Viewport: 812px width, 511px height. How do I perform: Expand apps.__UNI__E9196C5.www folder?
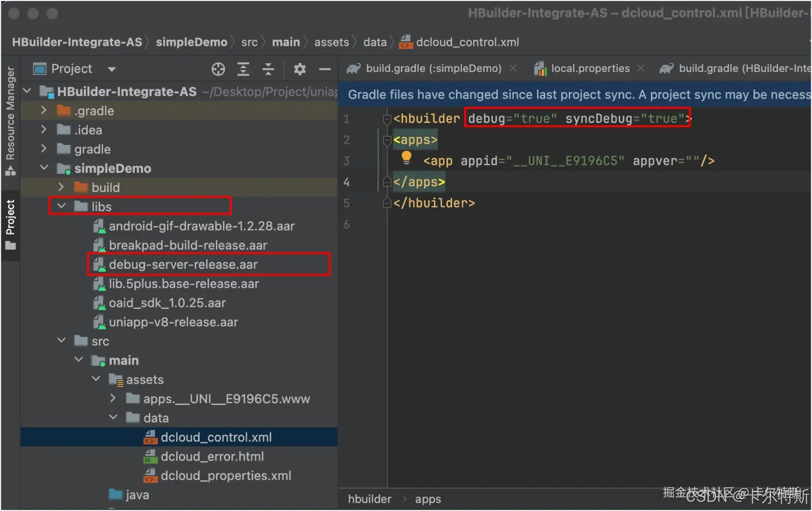[113, 398]
